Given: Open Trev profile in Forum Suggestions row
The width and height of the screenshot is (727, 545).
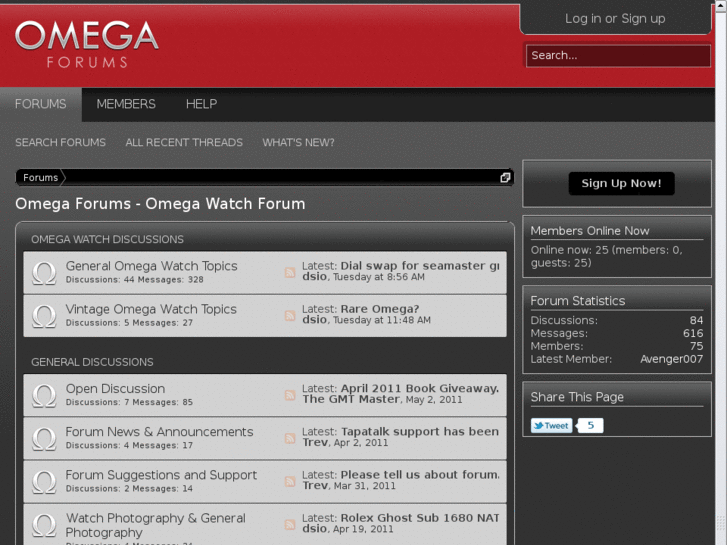Looking at the screenshot, I should coord(315,486).
